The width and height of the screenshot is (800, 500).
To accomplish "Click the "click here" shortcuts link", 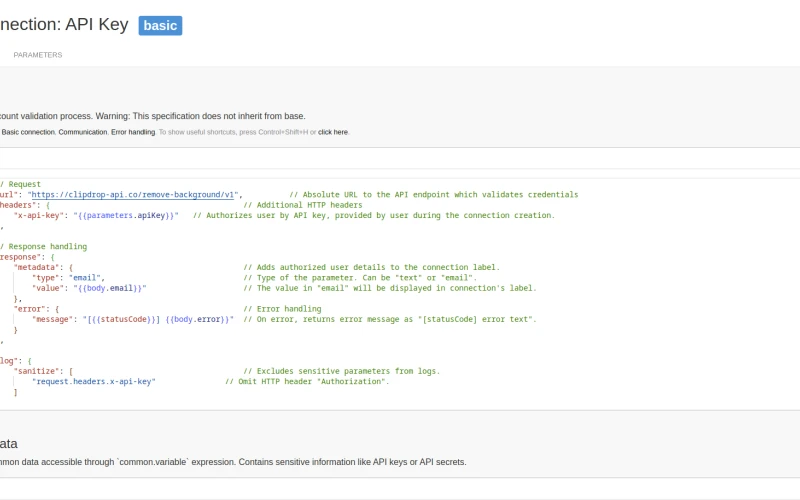I will [333, 132].
